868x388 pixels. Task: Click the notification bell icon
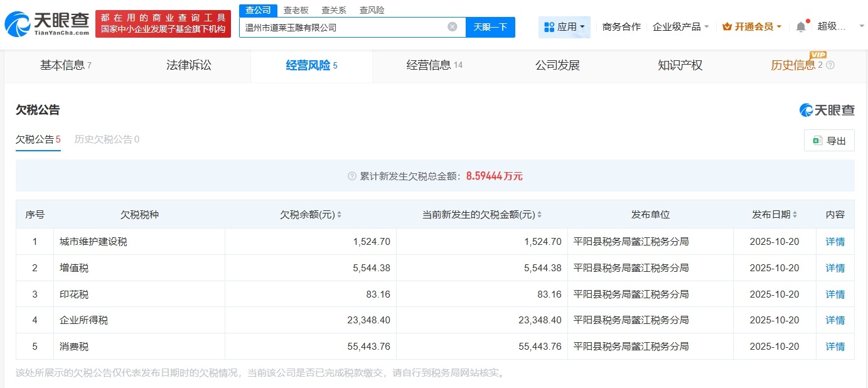[801, 27]
